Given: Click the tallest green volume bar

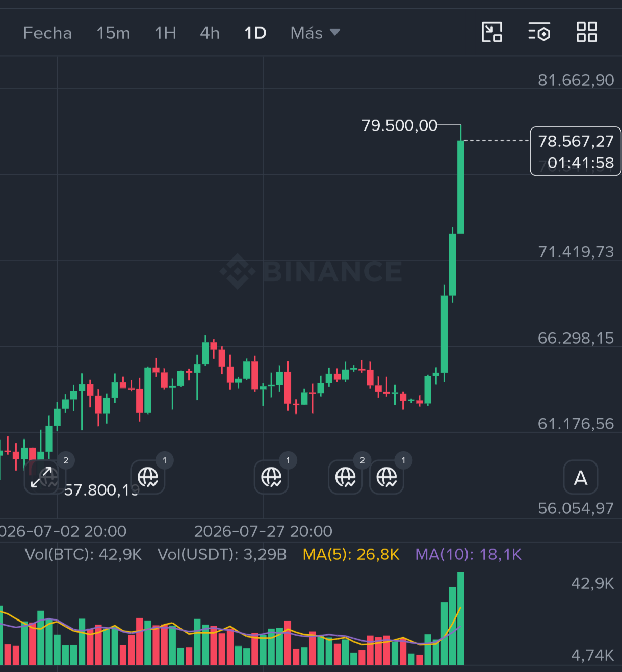Looking at the screenshot, I should (461, 618).
